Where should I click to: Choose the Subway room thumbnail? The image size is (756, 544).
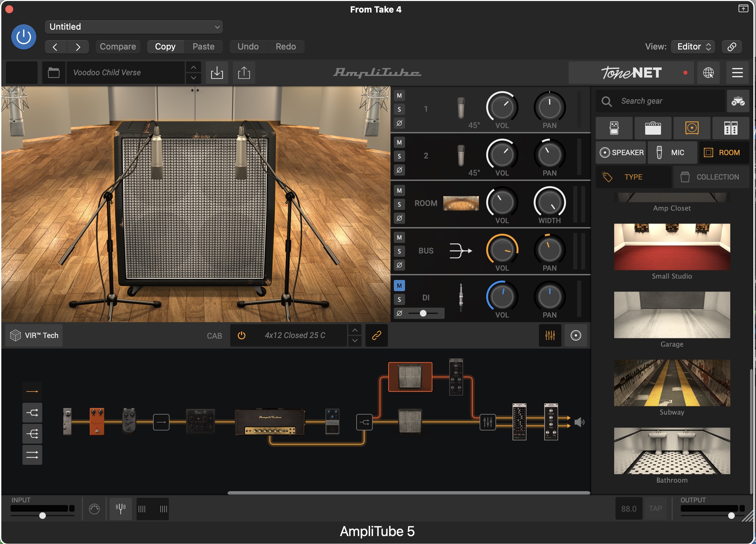[672, 383]
